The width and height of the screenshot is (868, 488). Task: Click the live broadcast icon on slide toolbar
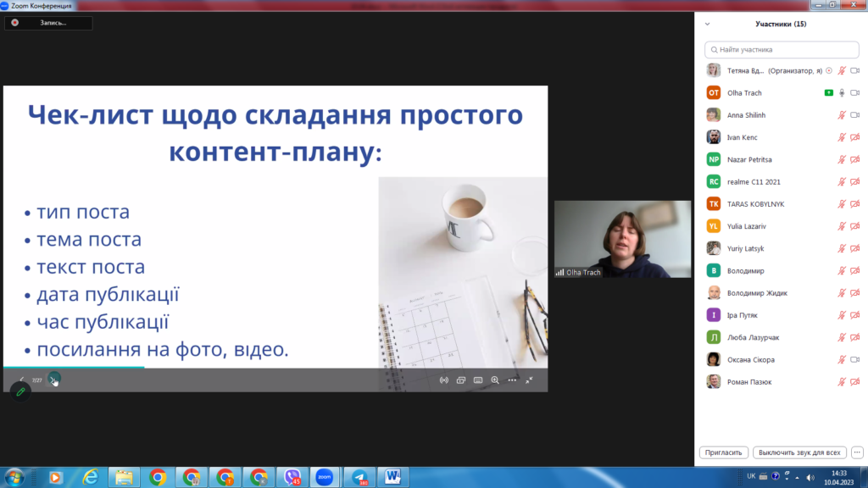(443, 380)
